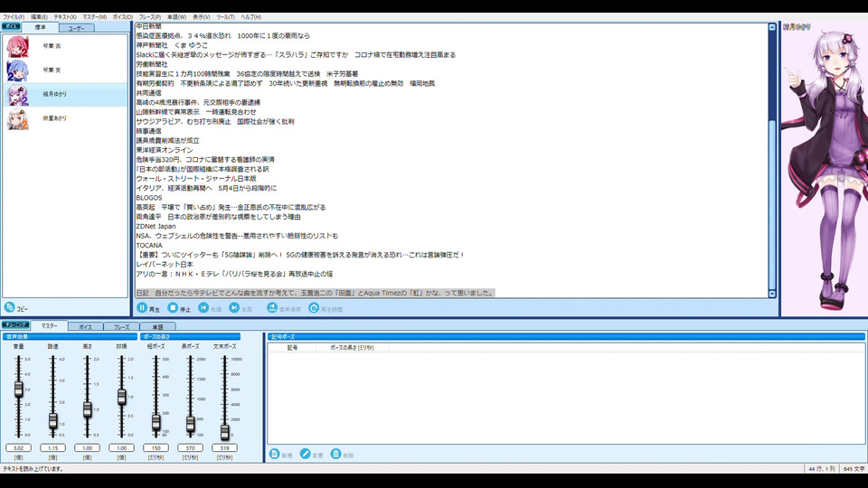The height and width of the screenshot is (488, 868).
Task: Click the 停止 stop icon
Action: pyautogui.click(x=173, y=307)
